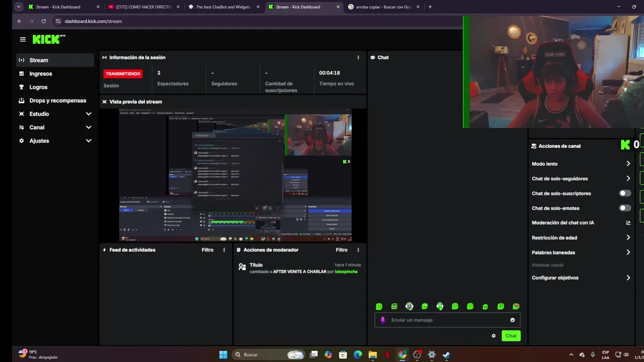Click the taskbar Buscar search box
Image resolution: width=644 pixels, height=362 pixels.
pos(269,354)
